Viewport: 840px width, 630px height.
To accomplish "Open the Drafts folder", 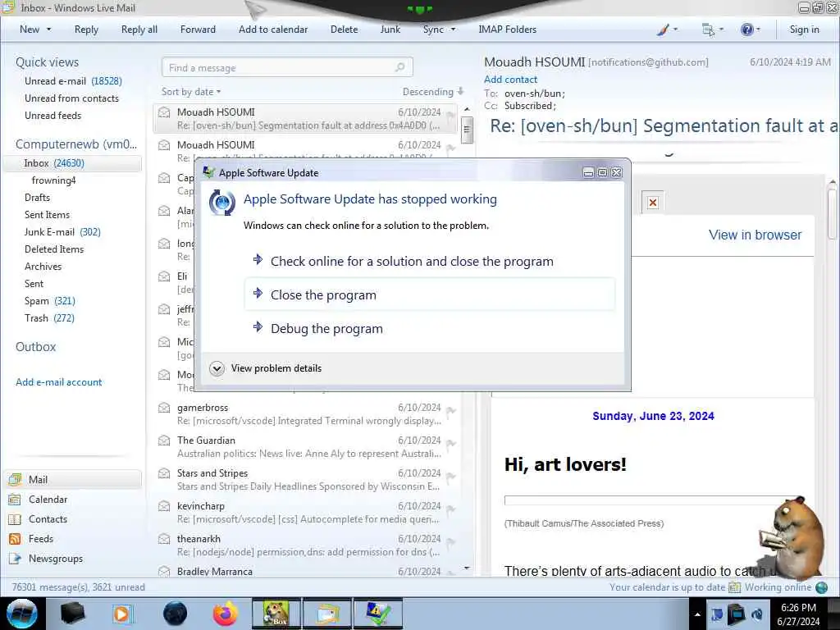I will (x=37, y=197).
